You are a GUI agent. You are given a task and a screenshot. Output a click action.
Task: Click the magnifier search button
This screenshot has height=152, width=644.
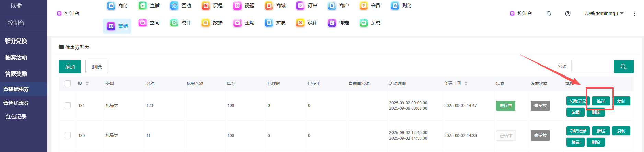point(623,67)
